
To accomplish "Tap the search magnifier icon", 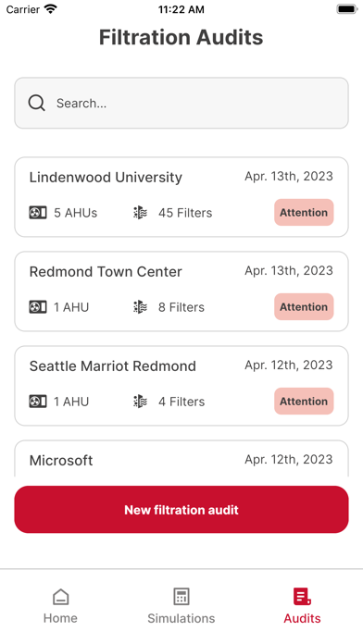I will coord(37,103).
